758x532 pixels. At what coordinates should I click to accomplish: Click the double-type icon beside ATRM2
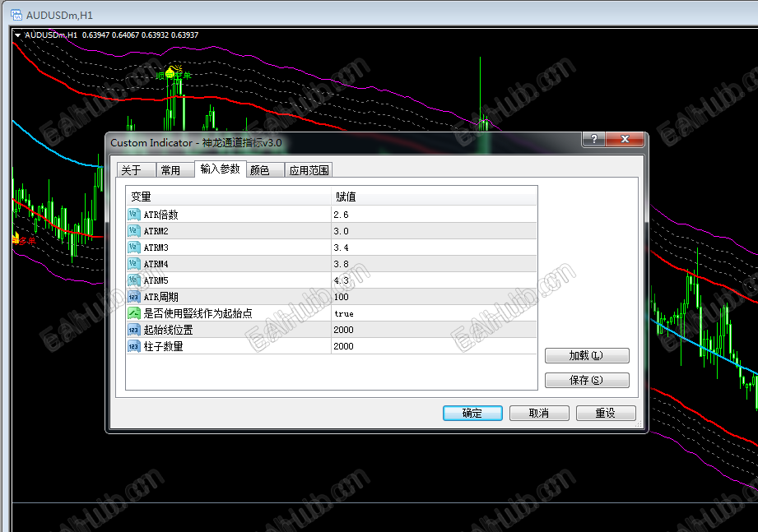point(134,231)
